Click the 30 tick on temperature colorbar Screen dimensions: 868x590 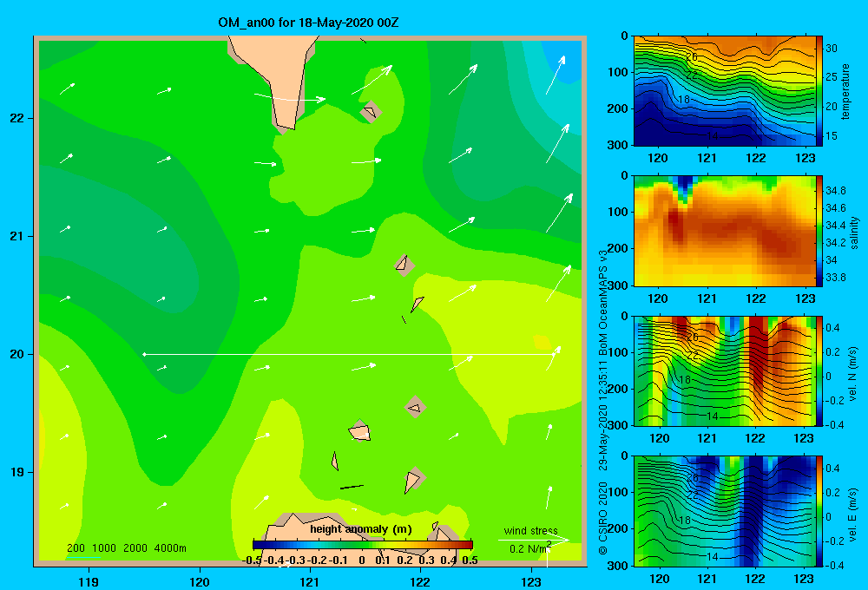[x=832, y=48]
